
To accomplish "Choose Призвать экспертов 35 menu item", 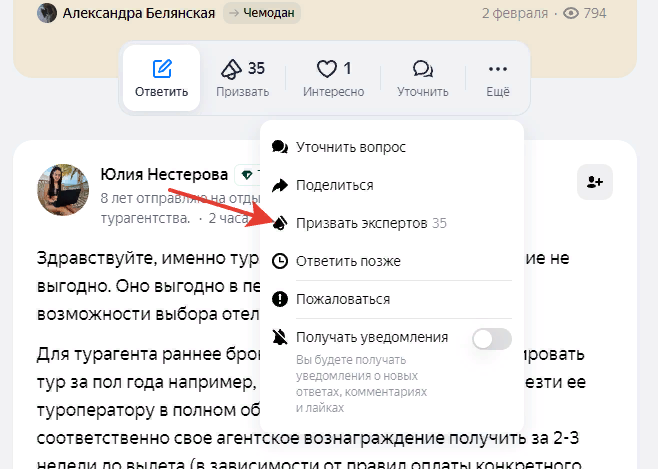I will tap(392, 223).
